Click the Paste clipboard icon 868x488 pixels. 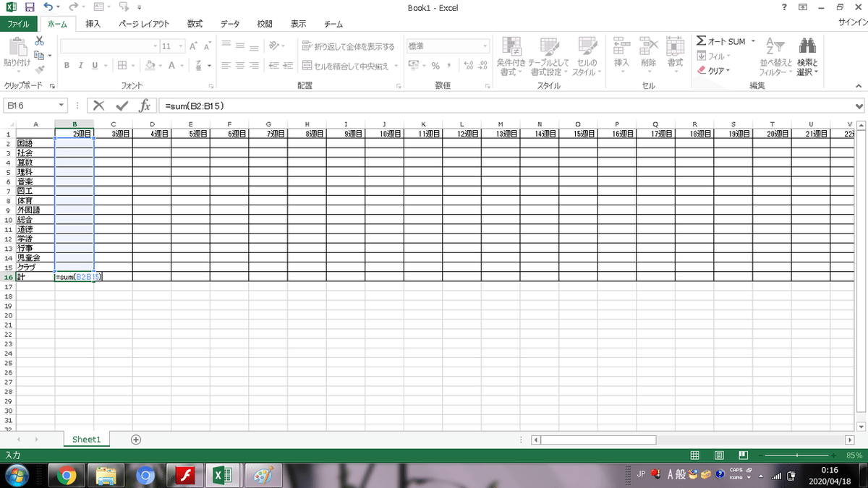(17, 47)
